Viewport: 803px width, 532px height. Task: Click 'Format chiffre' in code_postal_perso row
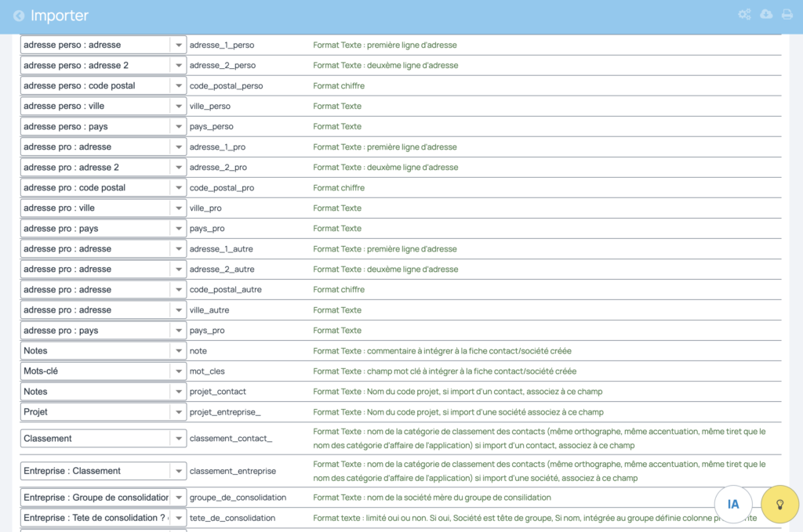(339, 86)
